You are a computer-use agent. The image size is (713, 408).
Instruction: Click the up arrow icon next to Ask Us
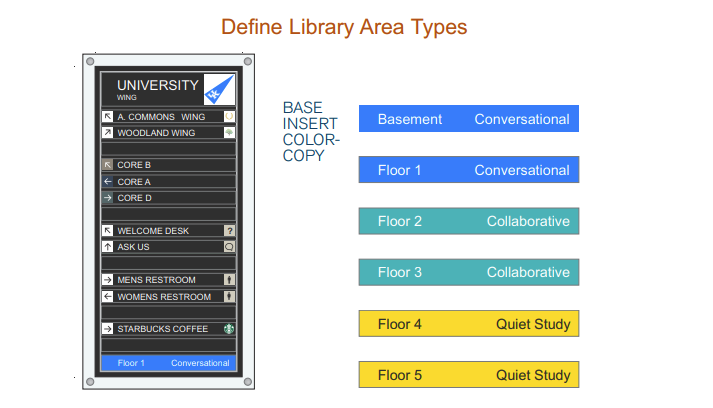click(107, 246)
